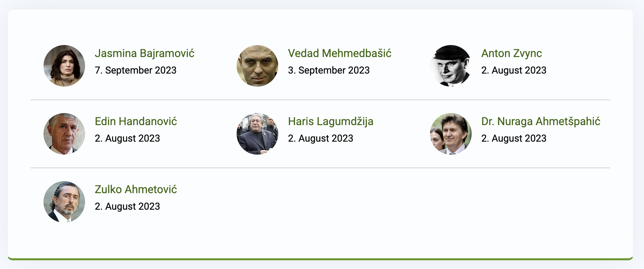Open the Vedad Mehmedbašić name link
The height and width of the screenshot is (269, 644).
pyautogui.click(x=340, y=53)
